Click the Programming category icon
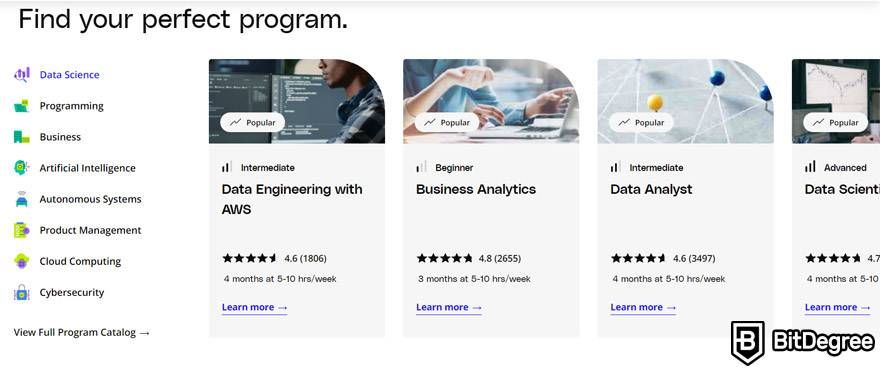 point(21,106)
